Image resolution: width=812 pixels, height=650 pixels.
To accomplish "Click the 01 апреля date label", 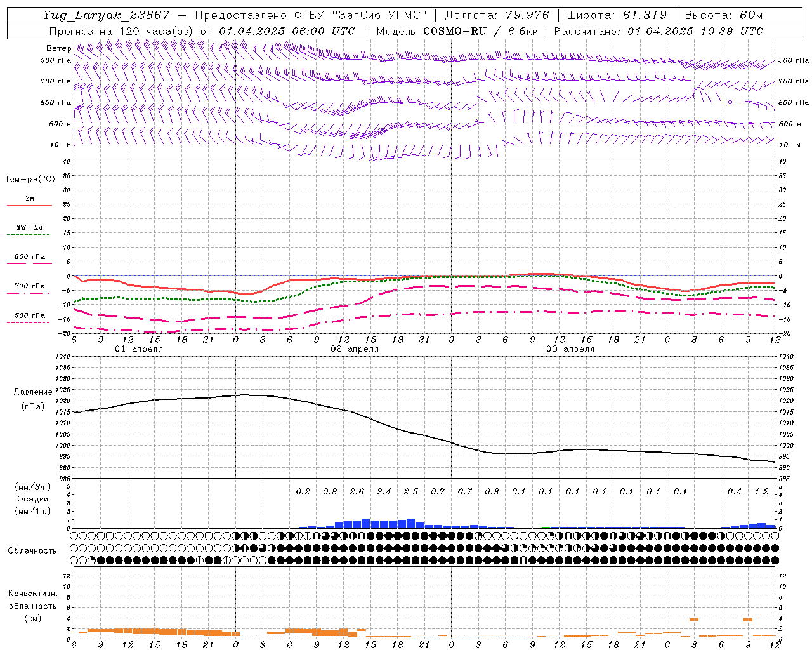I will [138, 349].
